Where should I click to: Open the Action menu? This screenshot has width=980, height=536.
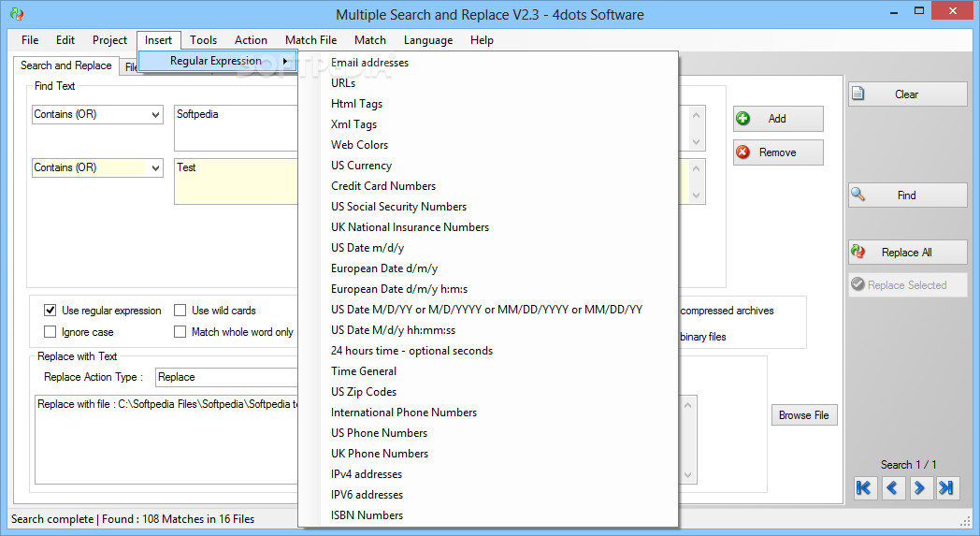(251, 40)
